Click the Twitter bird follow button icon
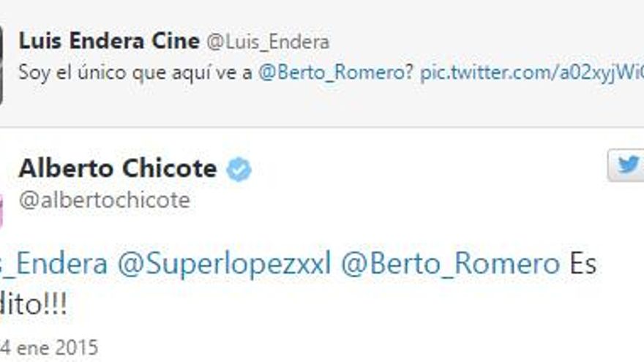The width and height of the screenshot is (644, 362). (x=626, y=165)
